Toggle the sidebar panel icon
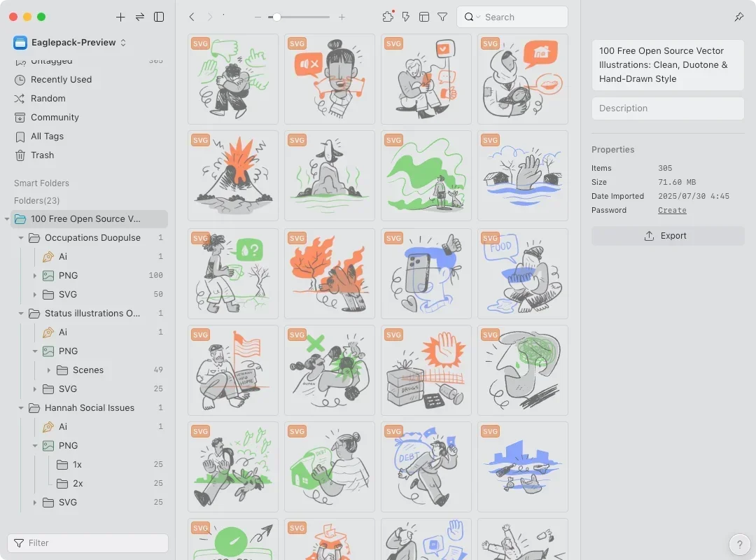Viewport: 756px width, 560px height. click(x=159, y=17)
